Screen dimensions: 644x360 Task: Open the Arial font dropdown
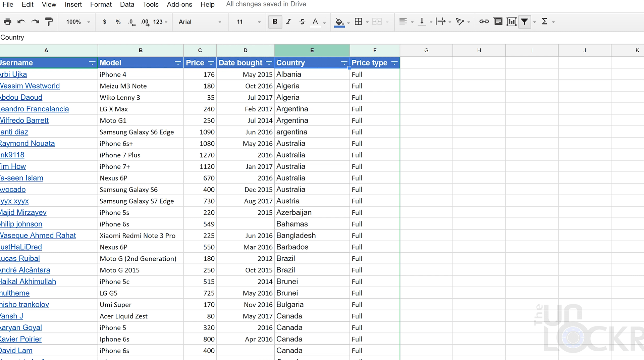(200, 22)
